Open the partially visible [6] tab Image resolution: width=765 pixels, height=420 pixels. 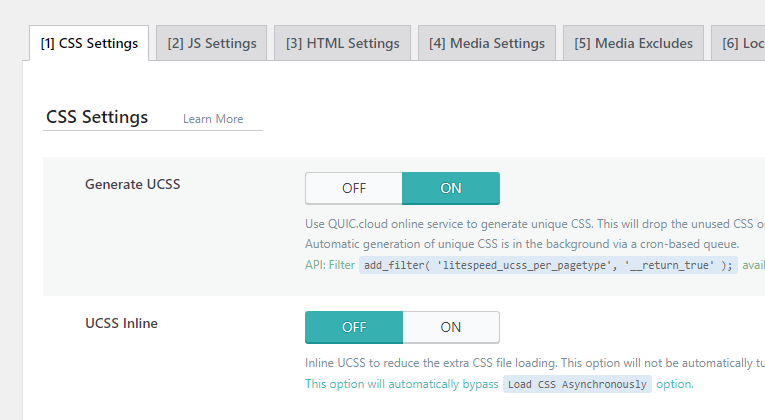coord(739,43)
